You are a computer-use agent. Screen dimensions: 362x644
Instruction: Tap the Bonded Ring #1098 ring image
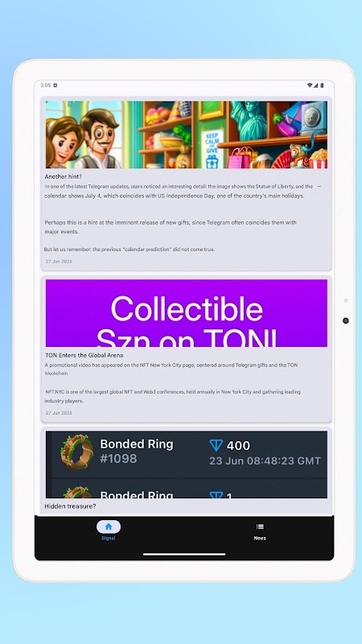point(76,452)
